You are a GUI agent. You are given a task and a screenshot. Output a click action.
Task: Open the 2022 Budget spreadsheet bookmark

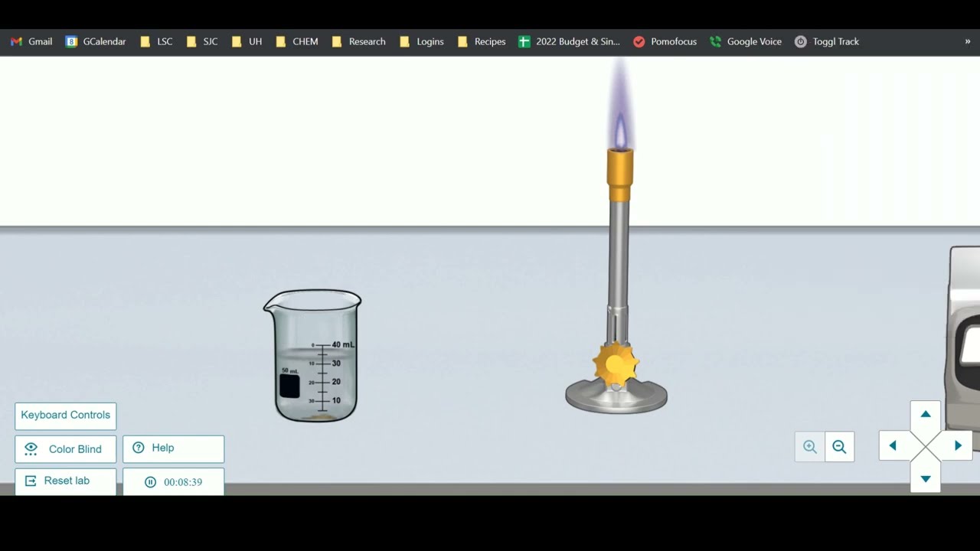pos(570,41)
